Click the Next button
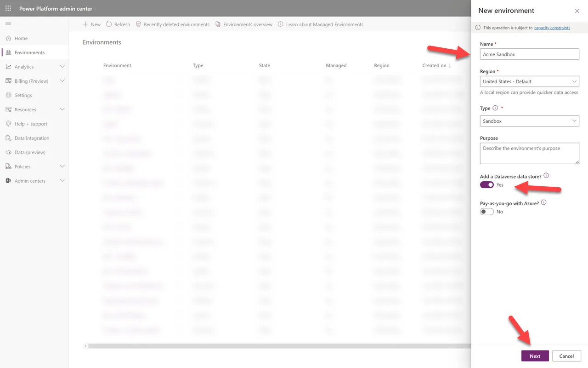The width and height of the screenshot is (588, 368). coord(535,356)
